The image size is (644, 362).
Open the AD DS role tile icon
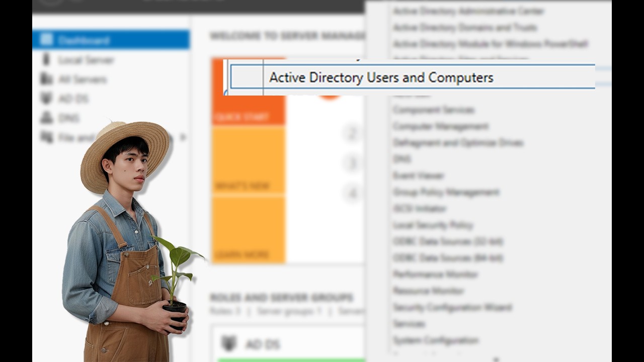229,344
